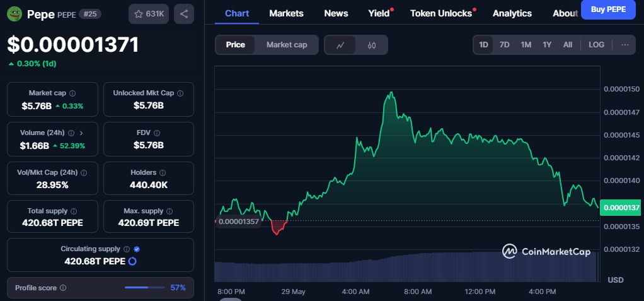
Task: Show Profile score info icon
Action: tap(63, 288)
